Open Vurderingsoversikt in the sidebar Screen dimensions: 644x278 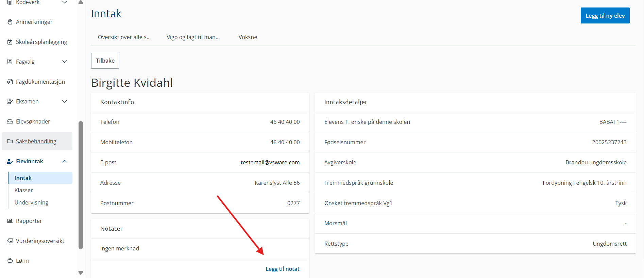40,241
